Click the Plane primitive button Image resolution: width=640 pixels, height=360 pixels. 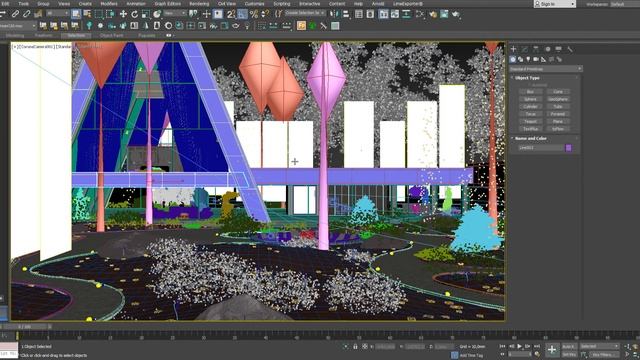(x=558, y=121)
